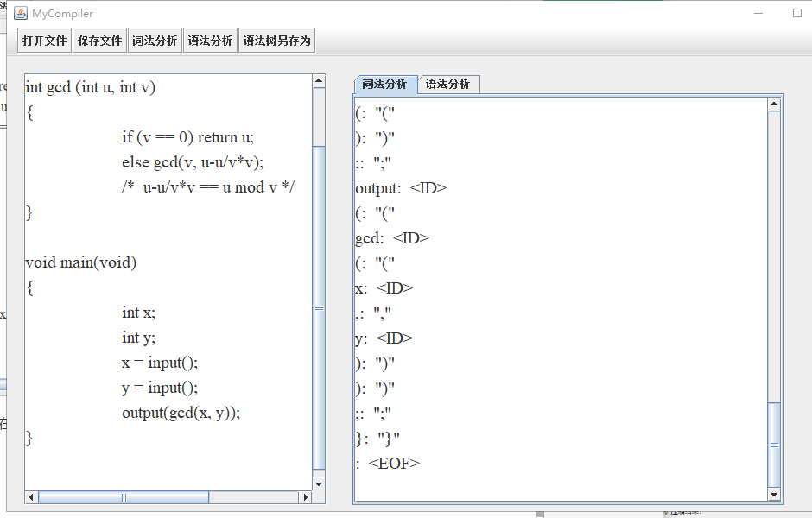Click the token line reading output: <ID>
Image resolution: width=812 pixels, height=518 pixels.
[397, 187]
